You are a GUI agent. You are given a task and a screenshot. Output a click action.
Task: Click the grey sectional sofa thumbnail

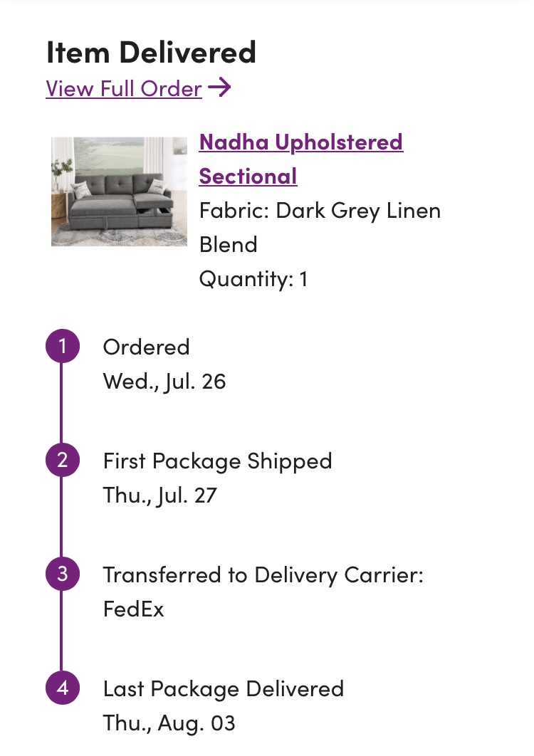click(119, 191)
